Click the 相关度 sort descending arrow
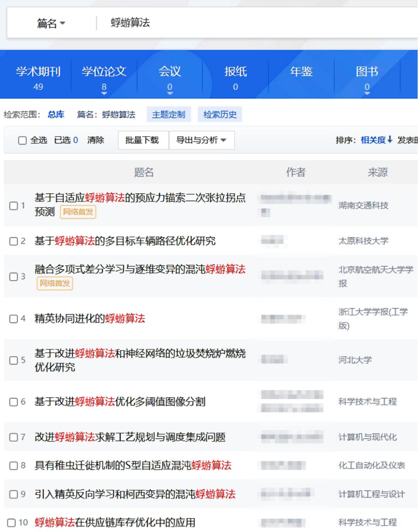 [x=390, y=140]
